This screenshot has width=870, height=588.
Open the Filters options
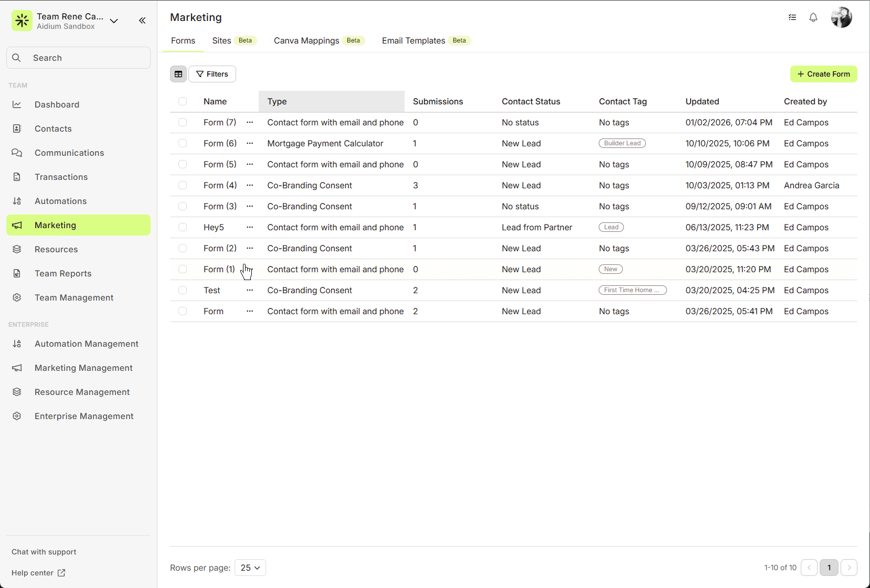(x=212, y=74)
